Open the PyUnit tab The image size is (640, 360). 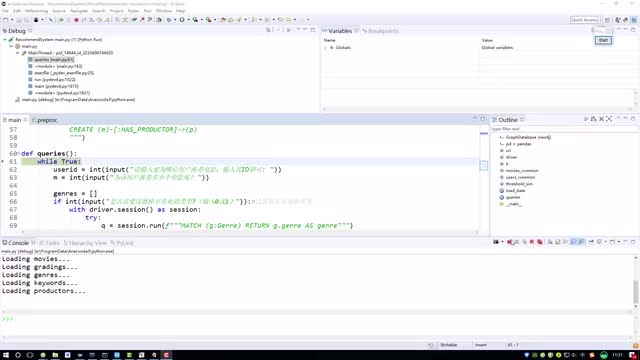(x=122, y=243)
